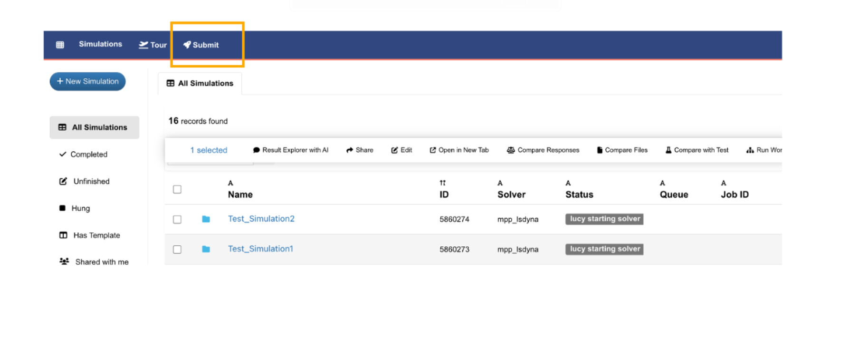This screenshot has height=339, width=868.
Task: Check the Test_Simulation2 row checkbox
Action: (x=177, y=219)
